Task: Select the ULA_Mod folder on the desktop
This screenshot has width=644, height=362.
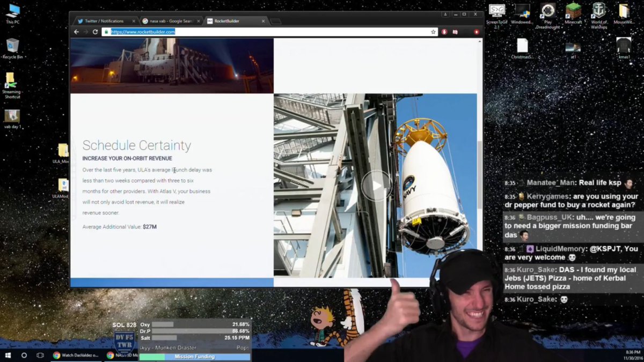Action: pyautogui.click(x=63, y=153)
